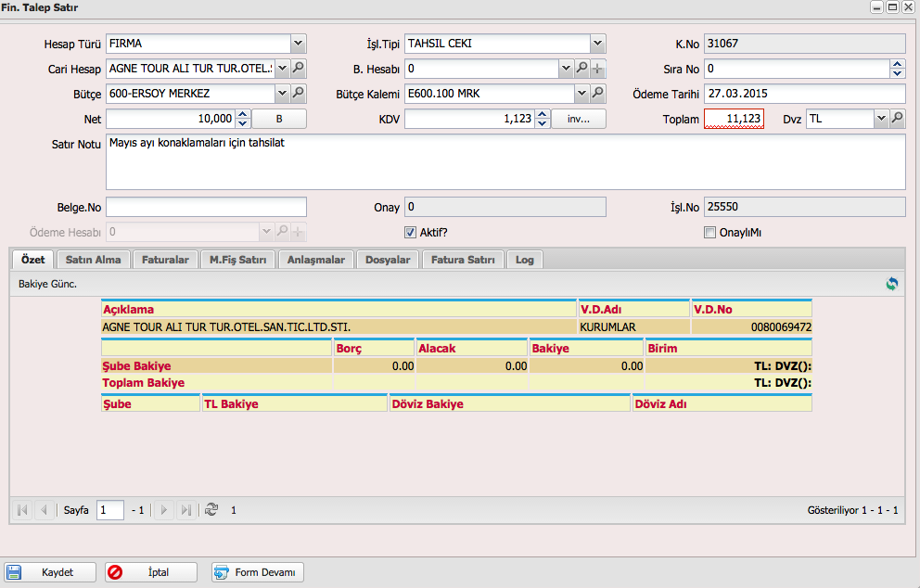Open Dvz currency dropdown
920x588 pixels.
tap(881, 118)
